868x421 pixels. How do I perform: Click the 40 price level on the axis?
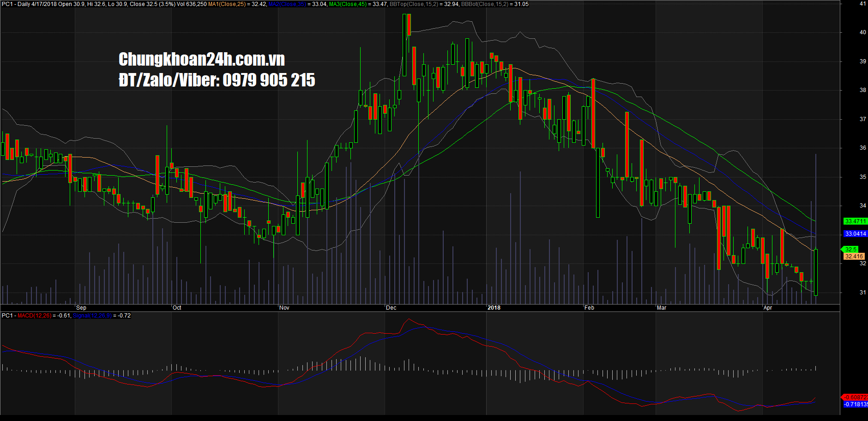pos(862,32)
